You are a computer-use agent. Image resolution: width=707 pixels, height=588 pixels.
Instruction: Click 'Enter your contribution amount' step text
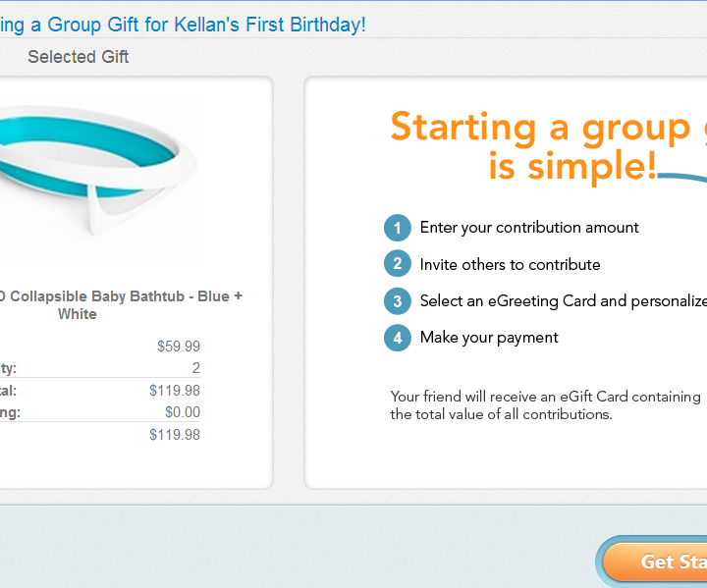(529, 228)
